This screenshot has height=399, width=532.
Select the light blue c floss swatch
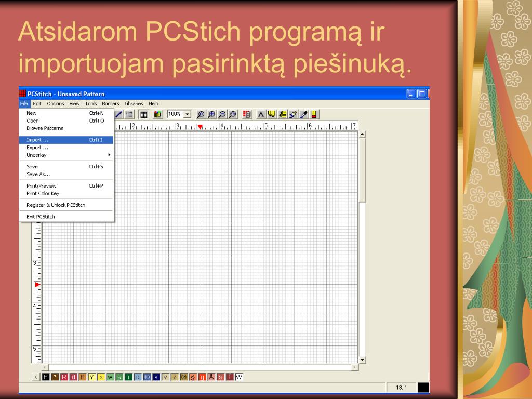click(x=137, y=377)
